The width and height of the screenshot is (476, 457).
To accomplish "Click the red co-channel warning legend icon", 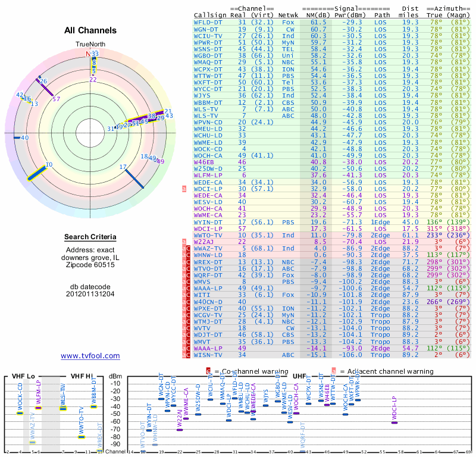I will pyautogui.click(x=208, y=371).
